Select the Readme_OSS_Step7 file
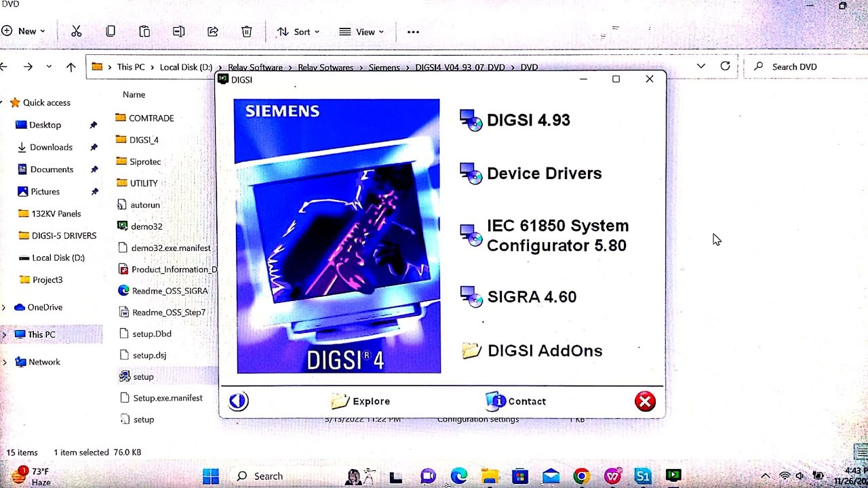868x488 pixels. point(161,312)
